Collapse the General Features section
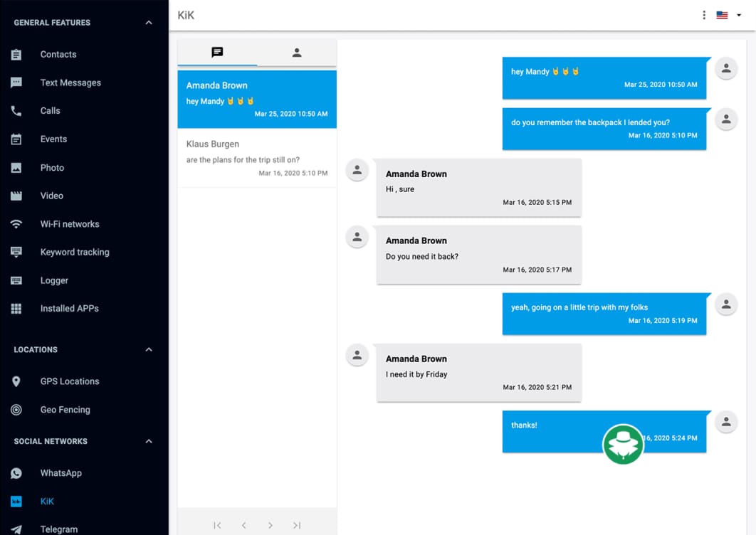The image size is (756, 535). [149, 22]
